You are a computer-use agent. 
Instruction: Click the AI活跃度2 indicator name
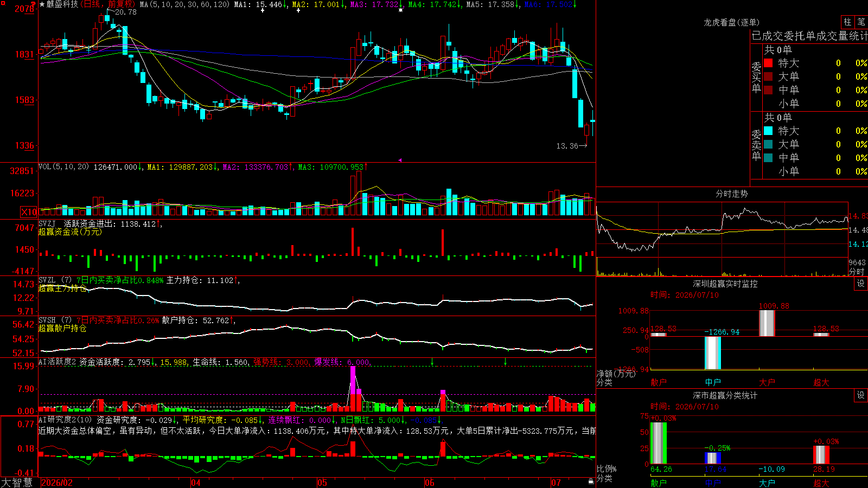[x=57, y=362]
